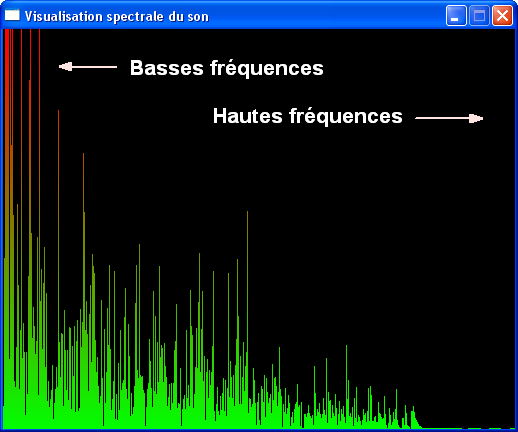
Task: Click the 'Basses fréquences' label
Action: pyautogui.click(x=227, y=68)
